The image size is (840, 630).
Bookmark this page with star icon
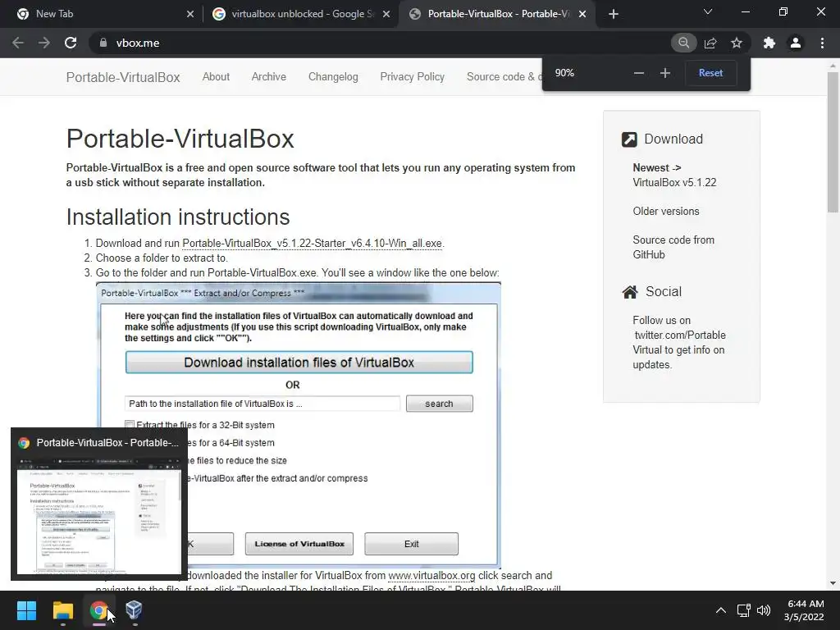pos(737,43)
